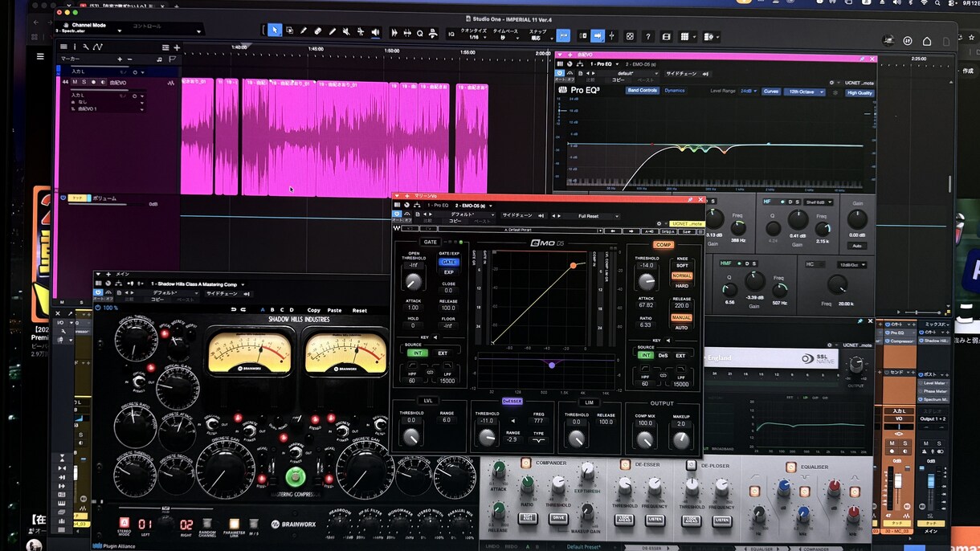Toggle the green mastering compressor bypass footswitch

[296, 476]
